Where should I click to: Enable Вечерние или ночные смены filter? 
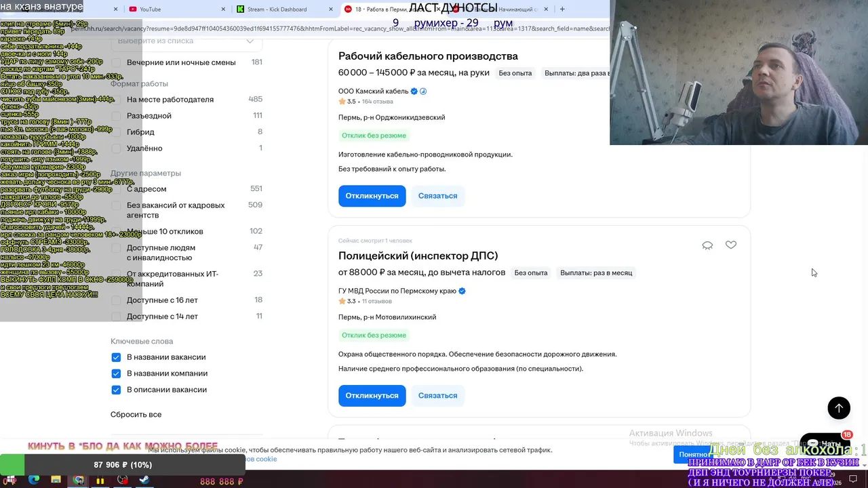(116, 62)
